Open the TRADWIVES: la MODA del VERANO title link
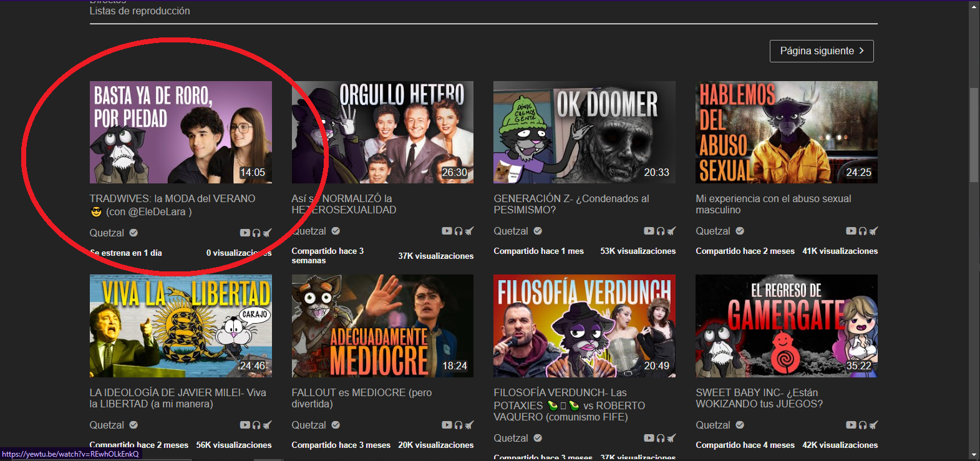980x461 pixels. [172, 205]
